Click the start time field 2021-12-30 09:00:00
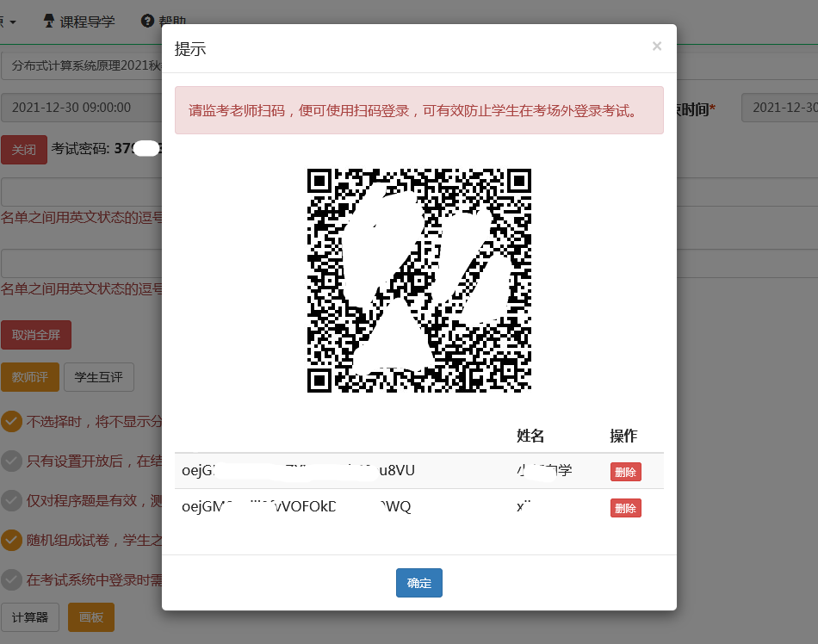 [82, 108]
